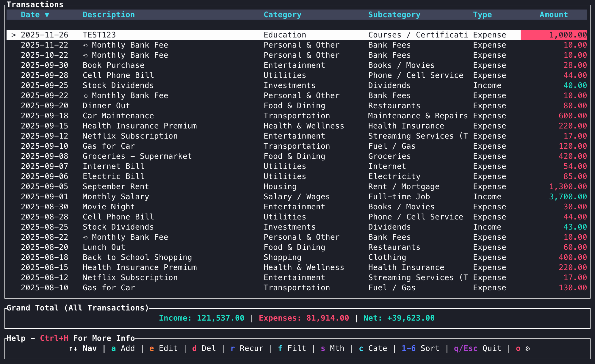Select the Groceries – Supermarket transaction

click(297, 156)
